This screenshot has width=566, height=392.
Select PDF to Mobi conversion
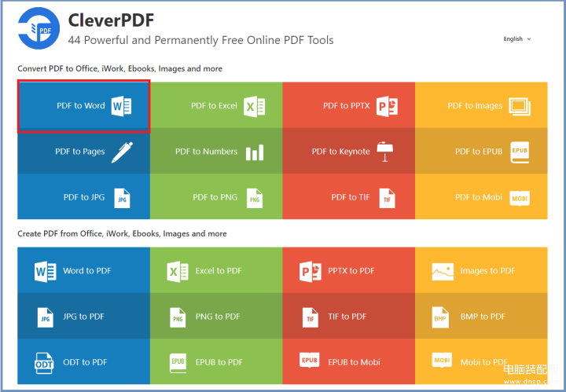(481, 196)
